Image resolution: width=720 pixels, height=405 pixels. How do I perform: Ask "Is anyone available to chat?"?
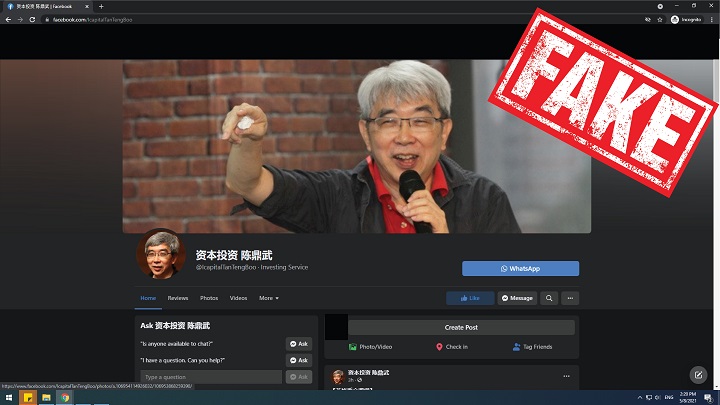[299, 343]
